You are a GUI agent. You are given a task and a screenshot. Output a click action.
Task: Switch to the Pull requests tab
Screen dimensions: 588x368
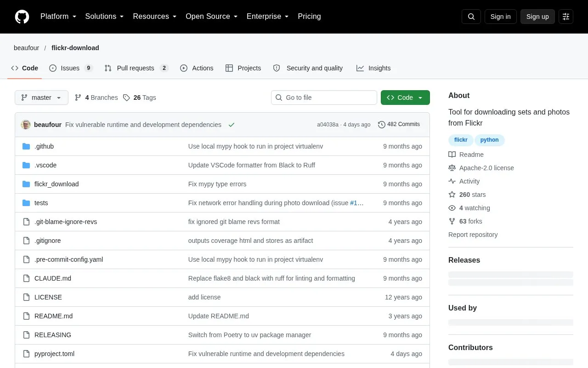[136, 68]
